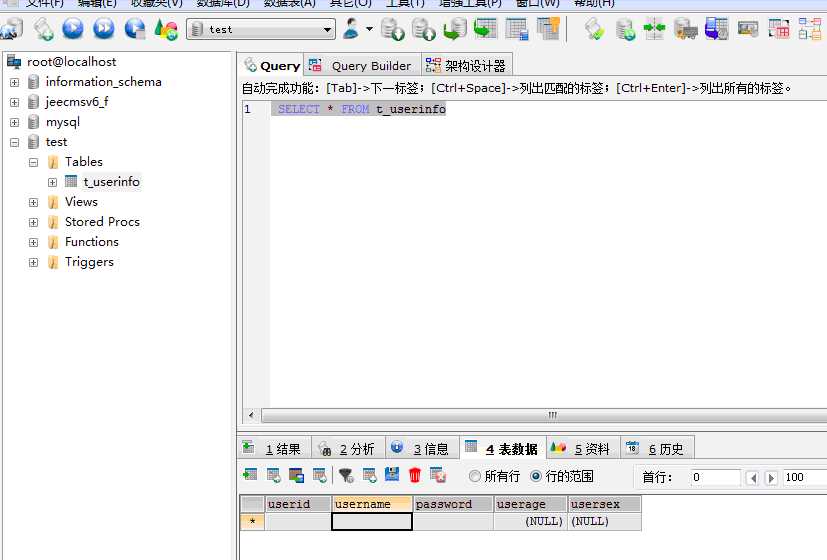Click the database icon with the up arrow
Image resolution: width=827 pixels, height=560 pixels.
(x=424, y=29)
